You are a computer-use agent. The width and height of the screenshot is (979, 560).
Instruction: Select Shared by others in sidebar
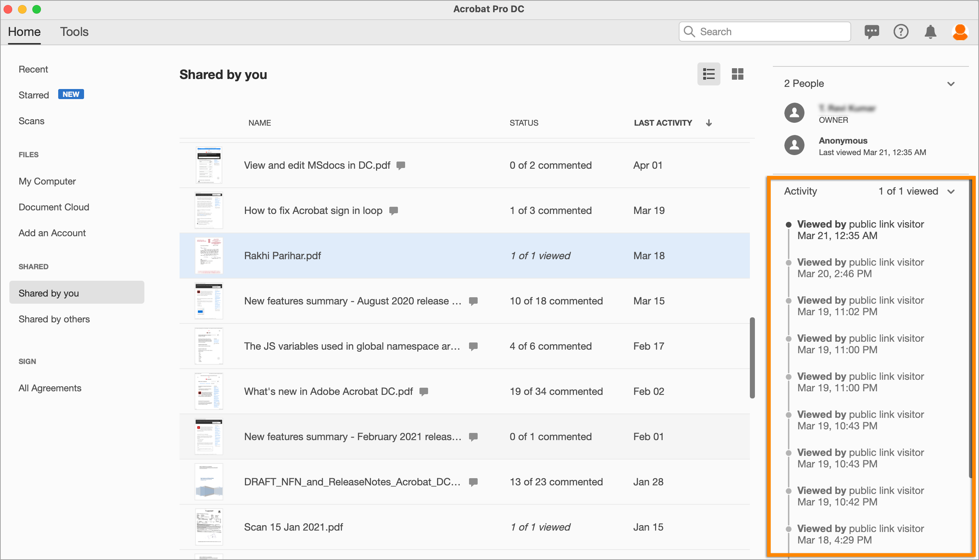tap(54, 319)
